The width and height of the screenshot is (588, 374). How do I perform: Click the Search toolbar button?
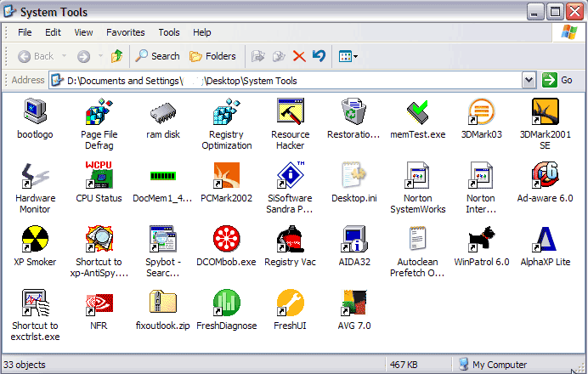pos(157,56)
